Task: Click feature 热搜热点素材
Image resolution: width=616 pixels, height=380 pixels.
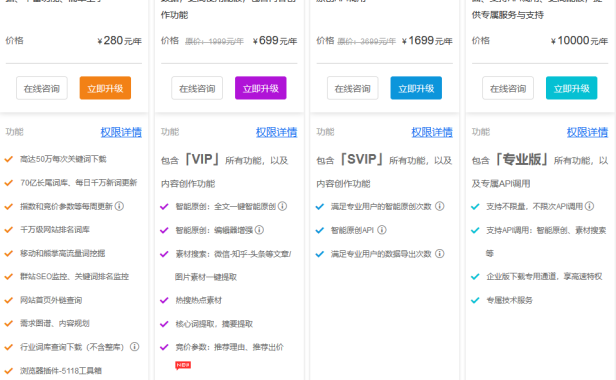Action: click(x=198, y=300)
